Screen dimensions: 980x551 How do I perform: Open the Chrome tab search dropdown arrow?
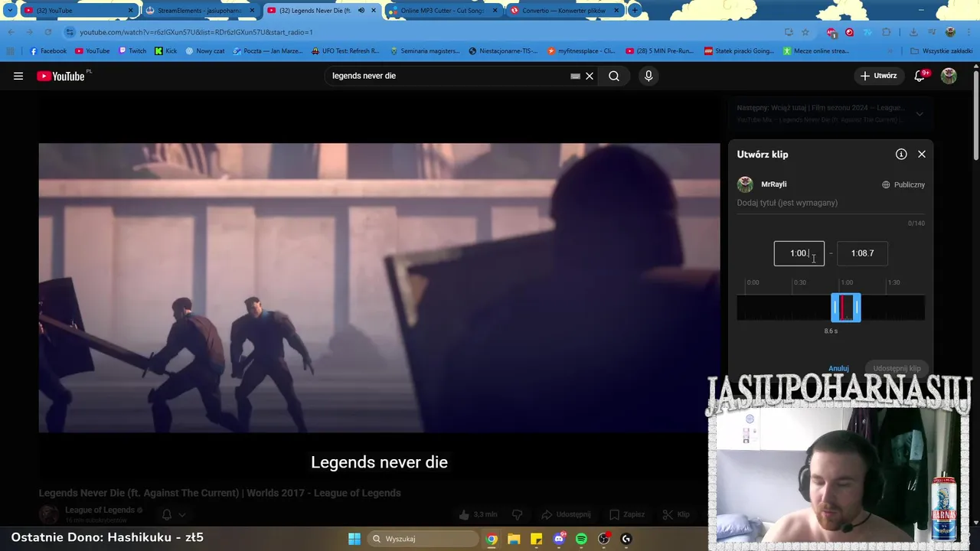click(x=10, y=11)
